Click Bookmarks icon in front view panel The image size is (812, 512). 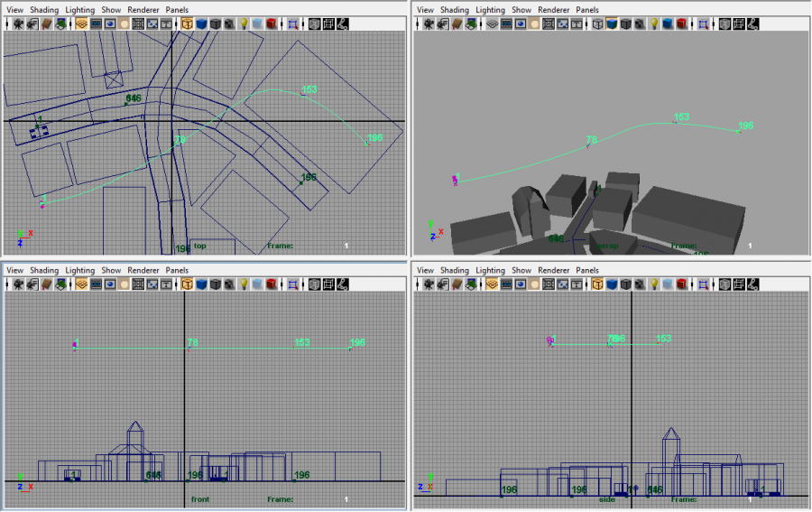(47, 284)
